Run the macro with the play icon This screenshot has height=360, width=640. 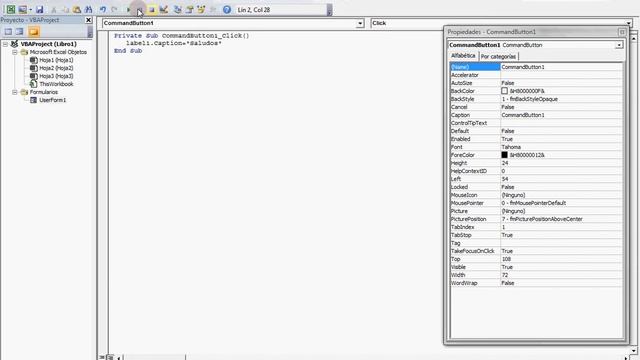point(129,9)
